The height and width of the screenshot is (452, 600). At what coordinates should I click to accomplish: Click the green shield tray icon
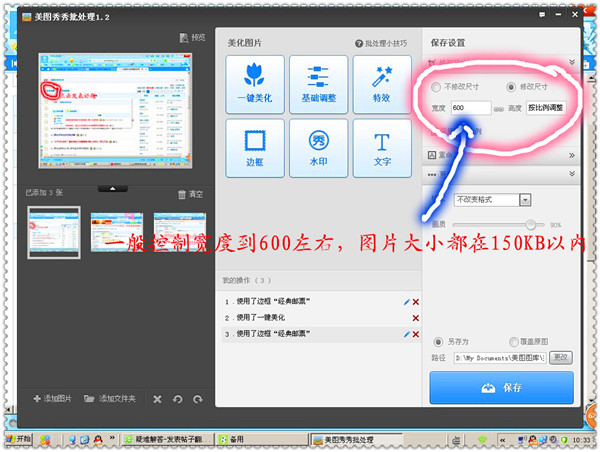click(564, 440)
